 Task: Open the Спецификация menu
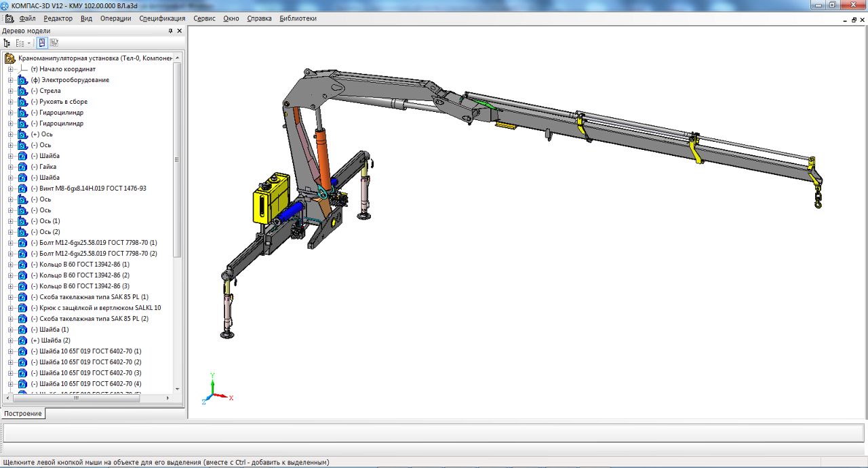(x=162, y=18)
